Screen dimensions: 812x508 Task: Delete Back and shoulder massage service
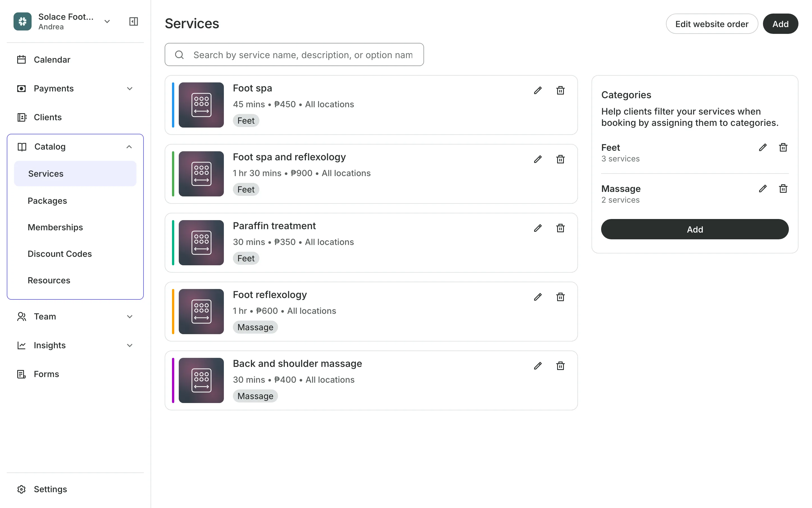click(x=560, y=366)
